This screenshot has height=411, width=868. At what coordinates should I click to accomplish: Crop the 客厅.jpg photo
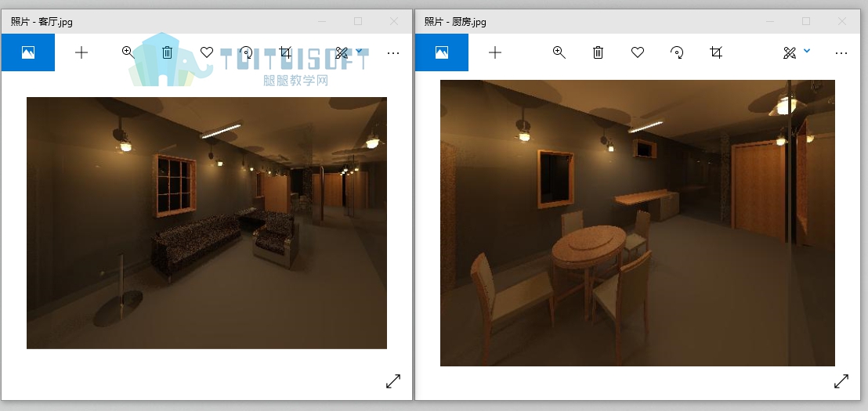[285, 52]
